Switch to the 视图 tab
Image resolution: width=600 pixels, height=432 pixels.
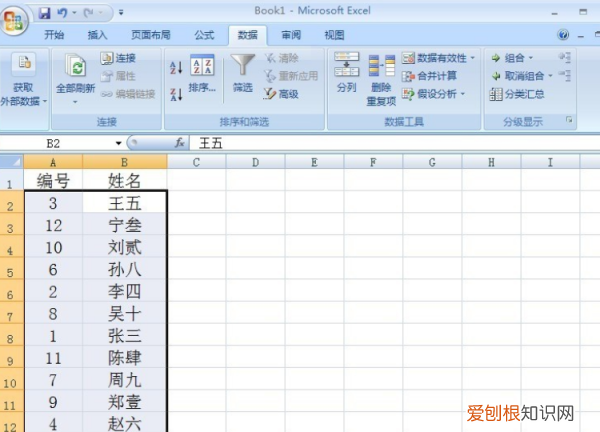(x=334, y=35)
